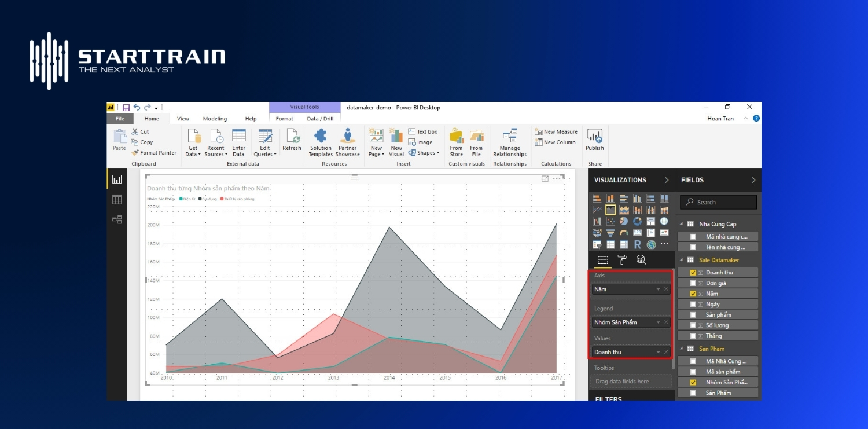
Task: Switch to the Modeling ribbon tab
Action: (x=215, y=119)
